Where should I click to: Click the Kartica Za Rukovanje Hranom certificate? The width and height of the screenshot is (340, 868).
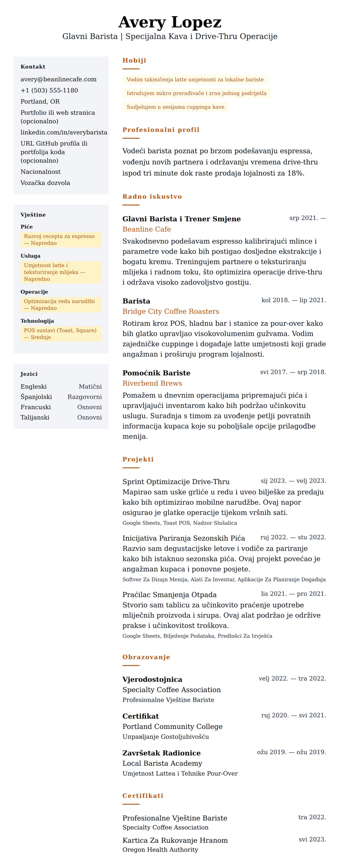(x=175, y=840)
